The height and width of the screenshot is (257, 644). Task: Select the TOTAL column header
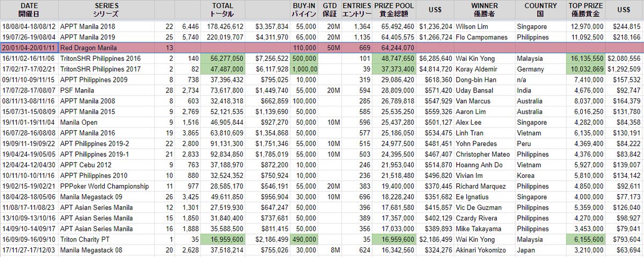[222, 10]
